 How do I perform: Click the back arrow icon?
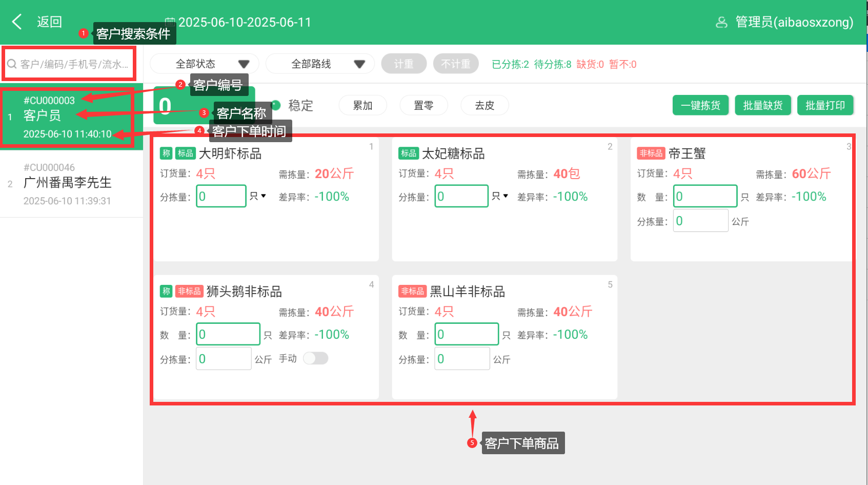coord(17,22)
